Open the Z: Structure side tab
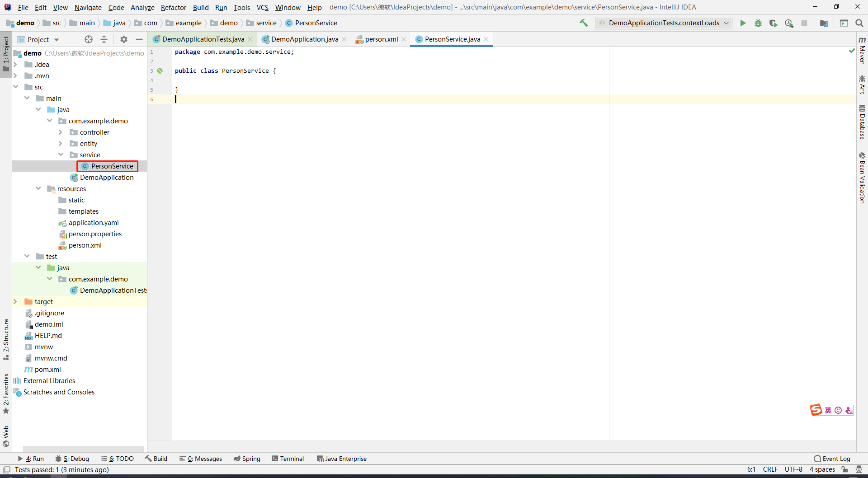 coord(6,339)
